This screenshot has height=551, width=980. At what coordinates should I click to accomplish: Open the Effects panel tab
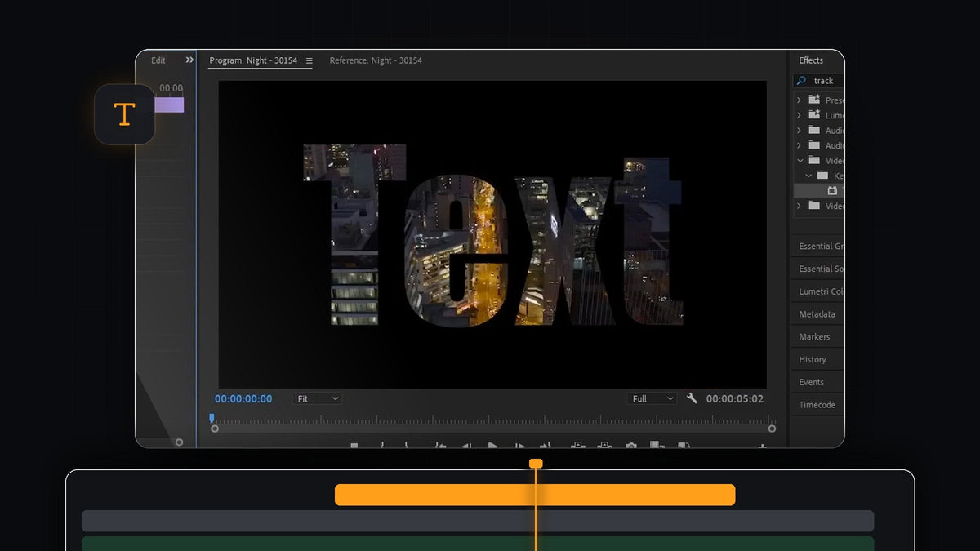pos(811,60)
